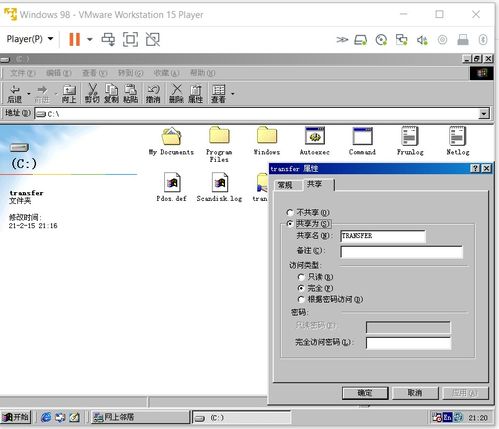Click the Cancel (取消) button
The height and width of the screenshot is (429, 499).
[415, 393]
